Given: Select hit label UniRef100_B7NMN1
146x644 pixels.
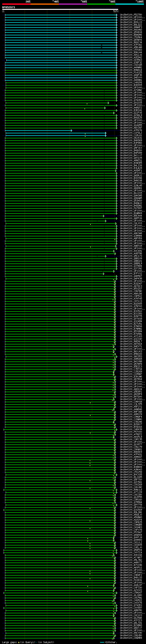Looking at the screenshot, I should tap(131, 329).
